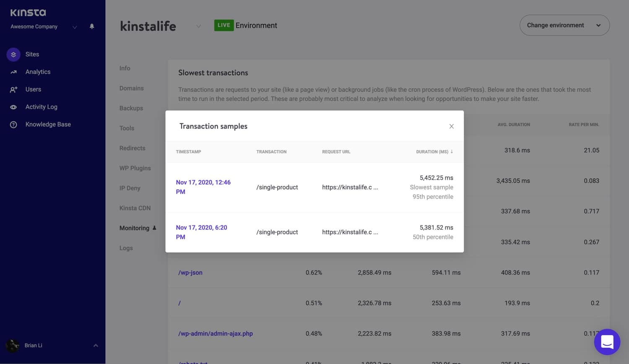Screen dimensions: 629x364
Task: Click the 95th percentile label
Action: pyautogui.click(x=433, y=196)
